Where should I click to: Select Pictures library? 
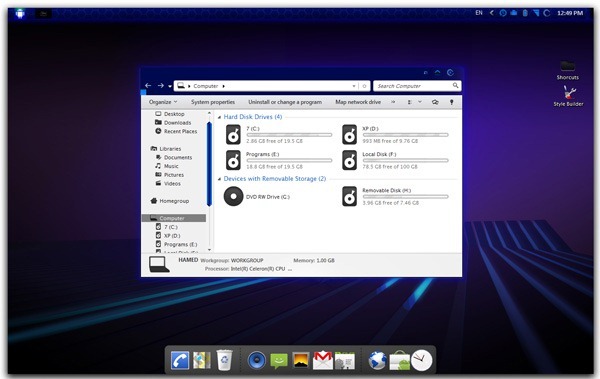[x=170, y=175]
